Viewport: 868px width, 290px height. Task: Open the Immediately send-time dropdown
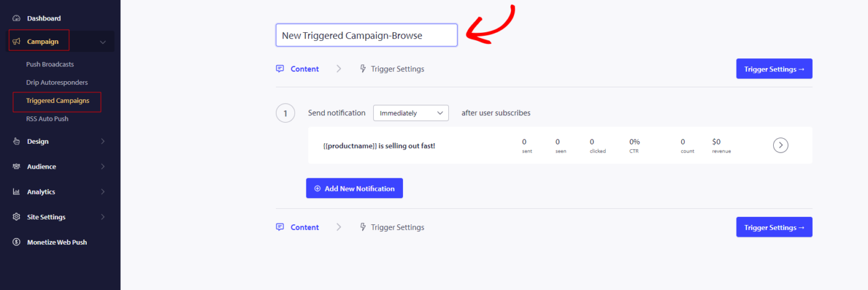pos(410,113)
